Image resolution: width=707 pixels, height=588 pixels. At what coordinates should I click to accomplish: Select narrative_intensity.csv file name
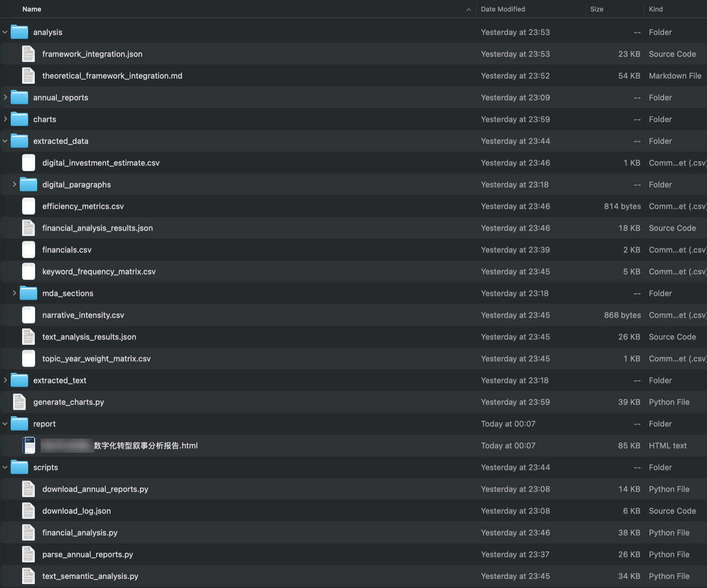(83, 315)
